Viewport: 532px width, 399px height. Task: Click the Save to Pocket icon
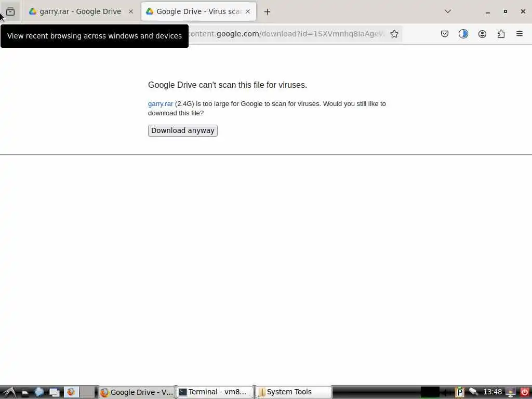[445, 34]
